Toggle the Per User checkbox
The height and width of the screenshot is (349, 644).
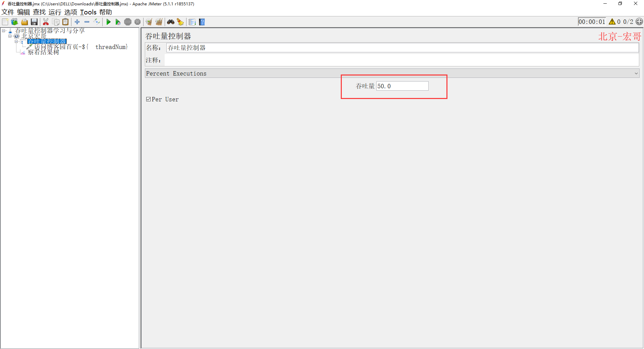tap(148, 99)
